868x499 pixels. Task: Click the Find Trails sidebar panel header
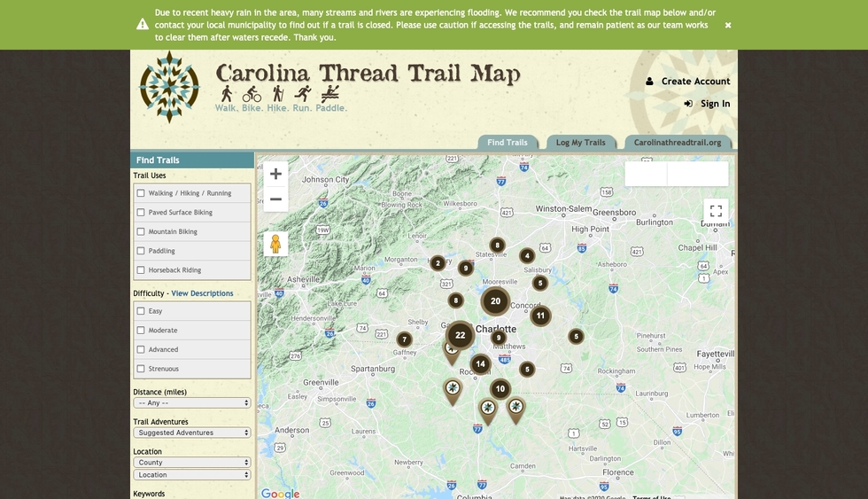click(192, 160)
